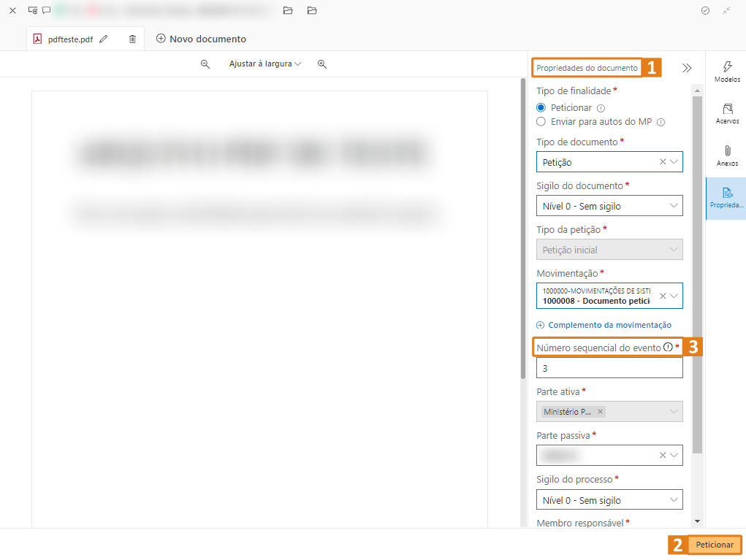This screenshot has width=746, height=560.
Task: Rename pdfteste.pdf with the pencil icon
Action: click(x=104, y=39)
